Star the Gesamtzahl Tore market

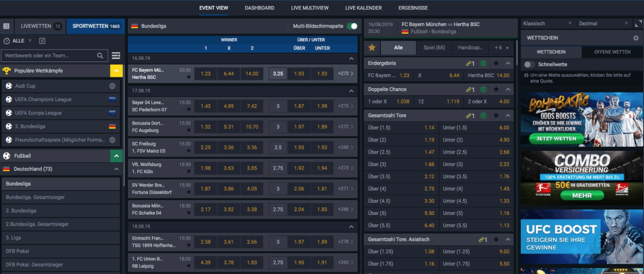496,116
